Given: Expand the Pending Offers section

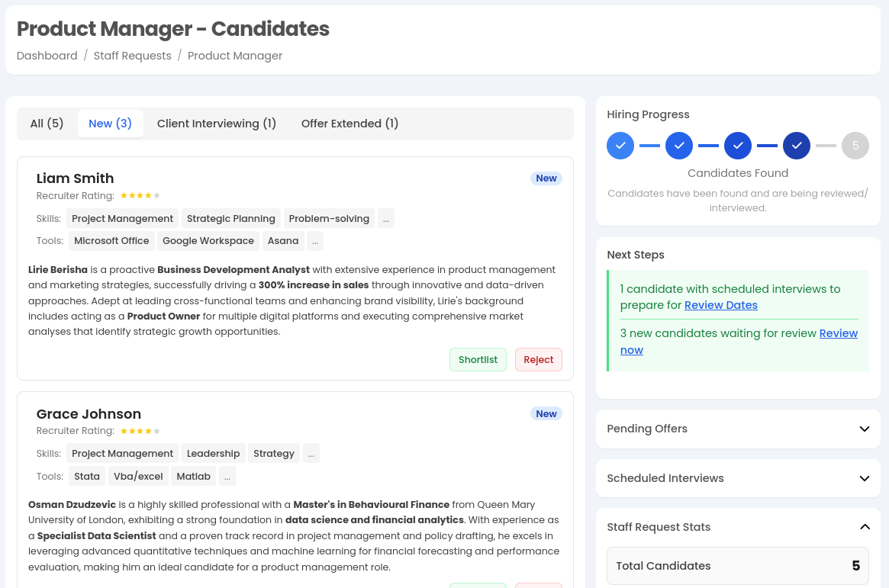Looking at the screenshot, I should click(865, 429).
